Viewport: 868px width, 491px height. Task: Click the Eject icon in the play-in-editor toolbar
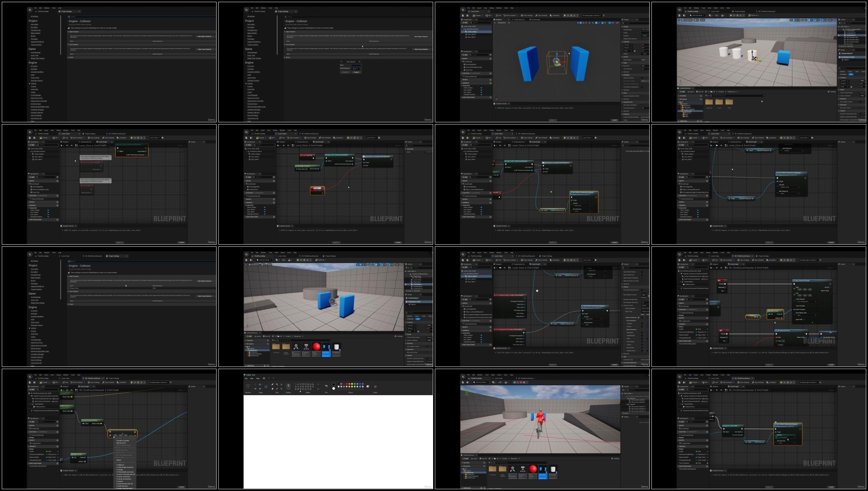pyautogui.click(x=524, y=382)
